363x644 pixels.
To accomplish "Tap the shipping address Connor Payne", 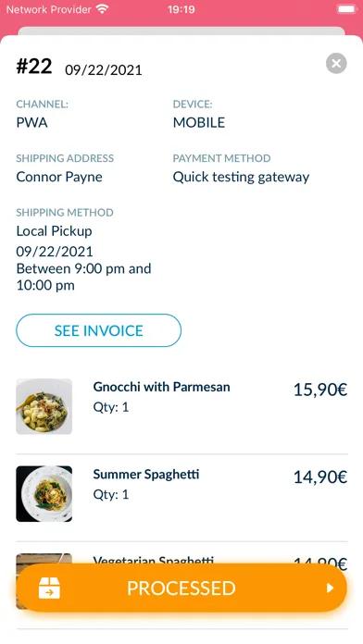I will (x=59, y=177).
